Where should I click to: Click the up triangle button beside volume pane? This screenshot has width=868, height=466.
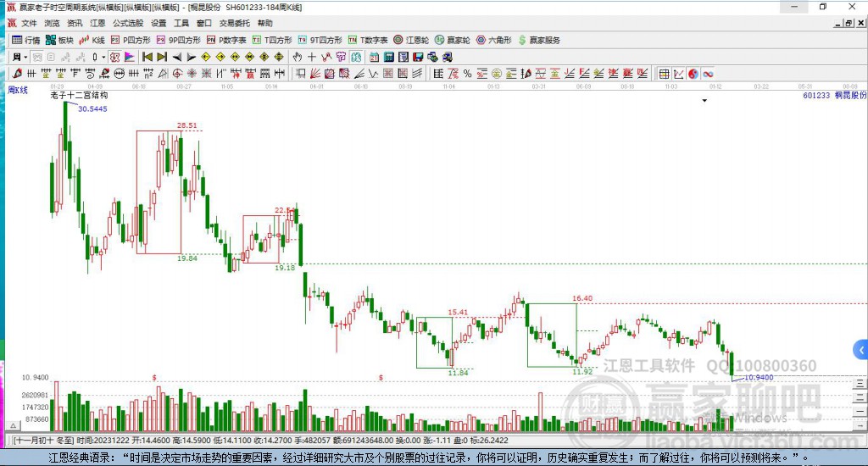tap(14, 425)
